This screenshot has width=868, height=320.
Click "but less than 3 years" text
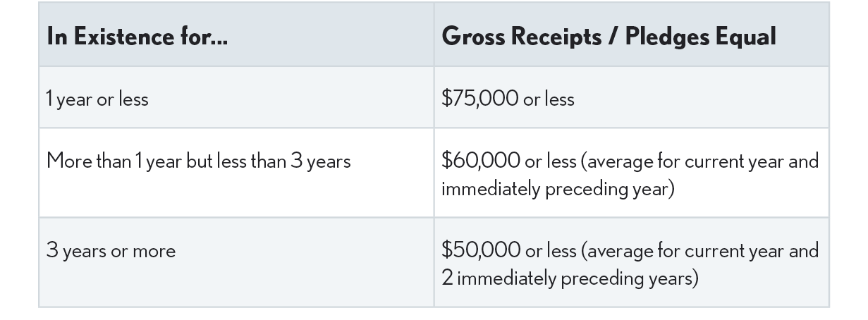point(268,161)
